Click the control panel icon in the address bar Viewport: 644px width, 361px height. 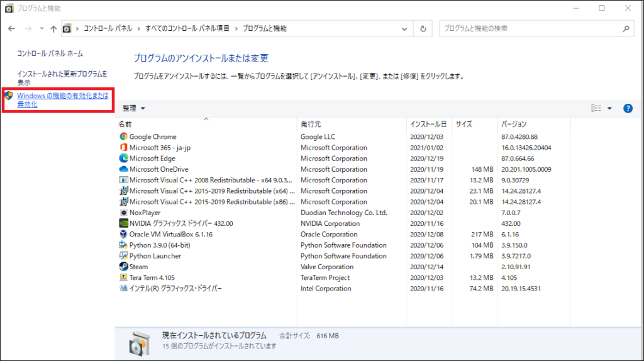67,28
